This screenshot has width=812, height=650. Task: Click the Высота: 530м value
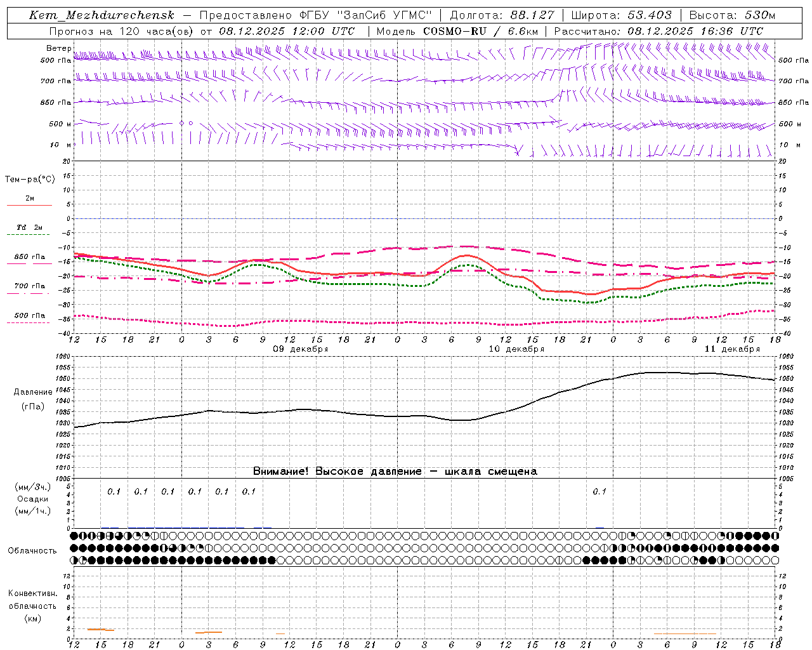[732, 15]
